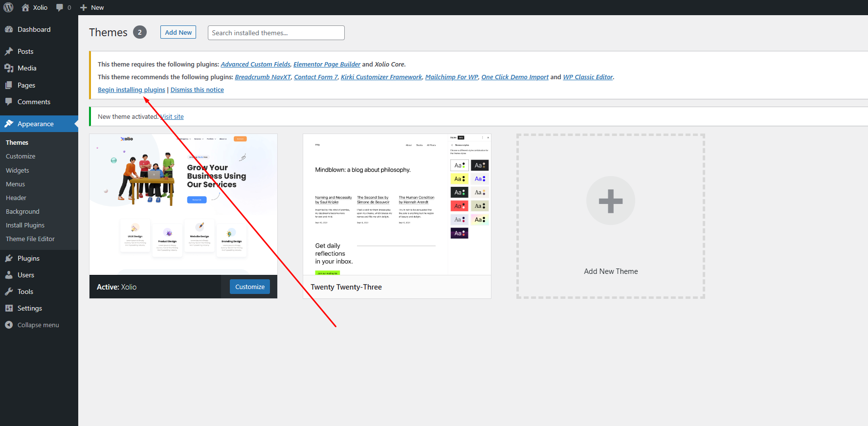Open the Customize submenu item
Screen dimensions: 868x426
(x=21, y=156)
